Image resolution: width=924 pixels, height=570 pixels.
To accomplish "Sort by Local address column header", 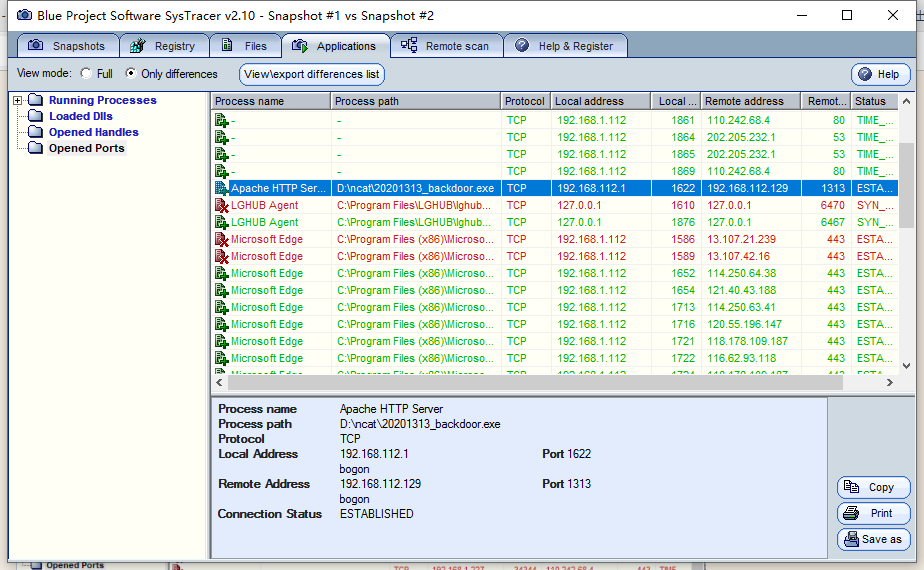I will tap(600, 101).
